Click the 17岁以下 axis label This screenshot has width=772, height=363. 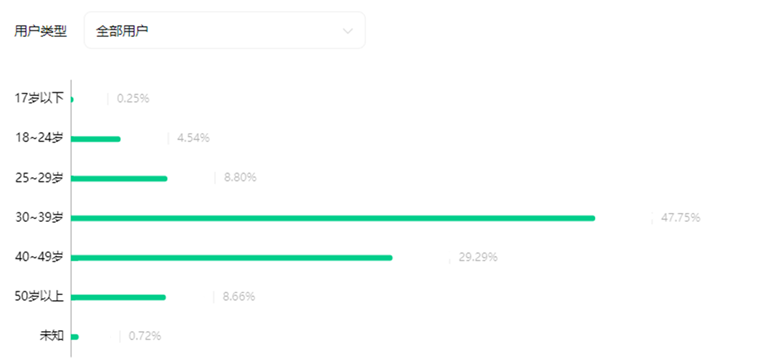(39, 99)
